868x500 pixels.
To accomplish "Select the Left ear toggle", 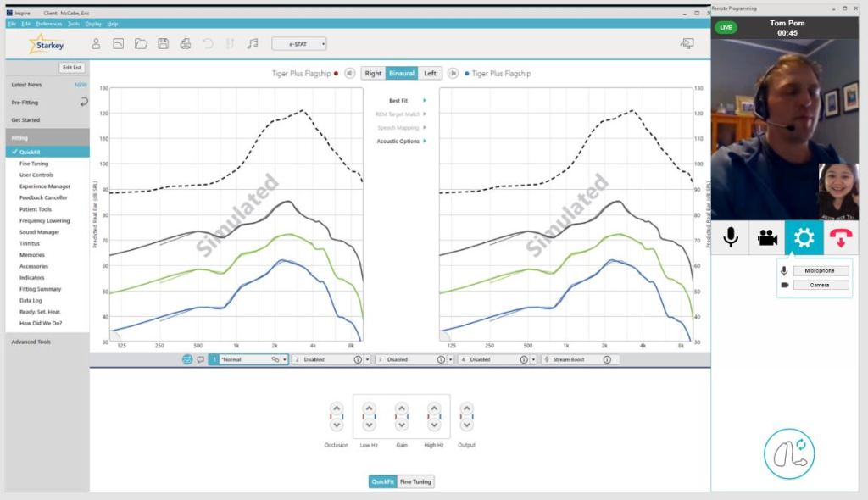I will [430, 74].
